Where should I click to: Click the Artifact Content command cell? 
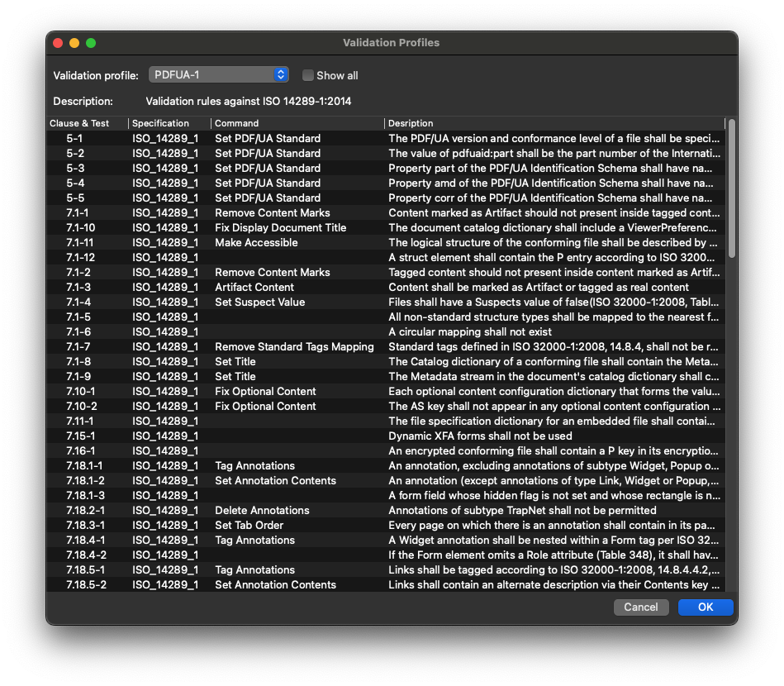(254, 287)
